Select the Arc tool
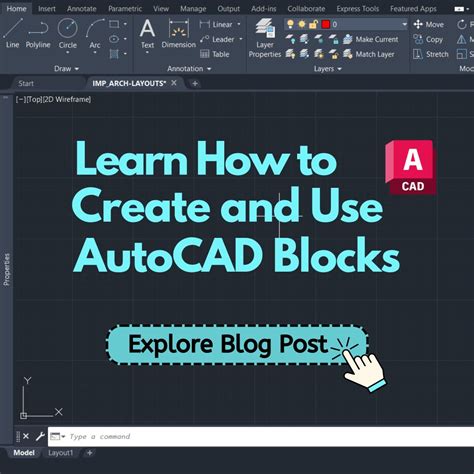The image size is (474, 474). (x=95, y=33)
